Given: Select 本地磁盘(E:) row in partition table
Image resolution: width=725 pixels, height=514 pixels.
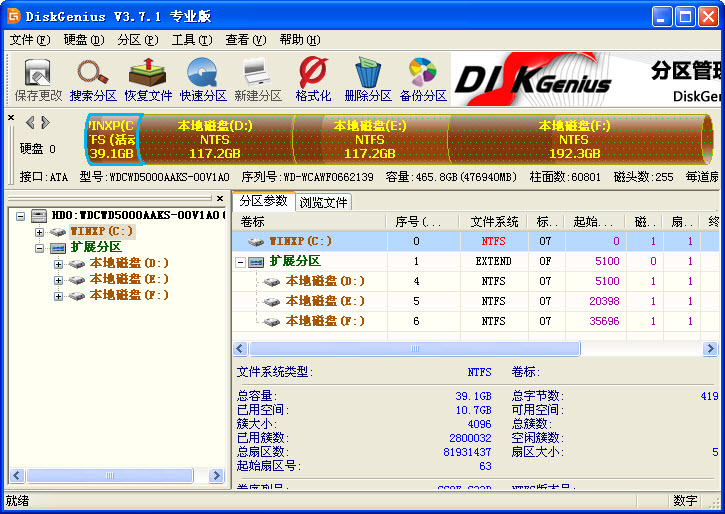Looking at the screenshot, I should point(324,301).
